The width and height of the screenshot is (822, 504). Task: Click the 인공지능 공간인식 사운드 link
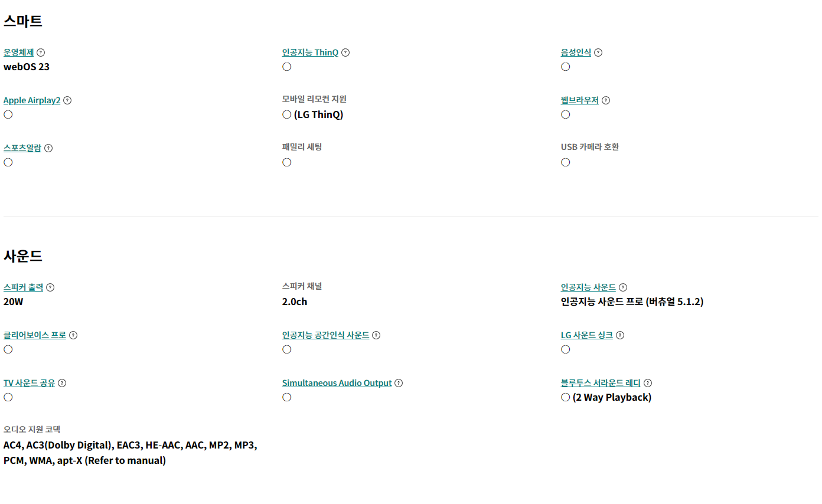click(325, 335)
